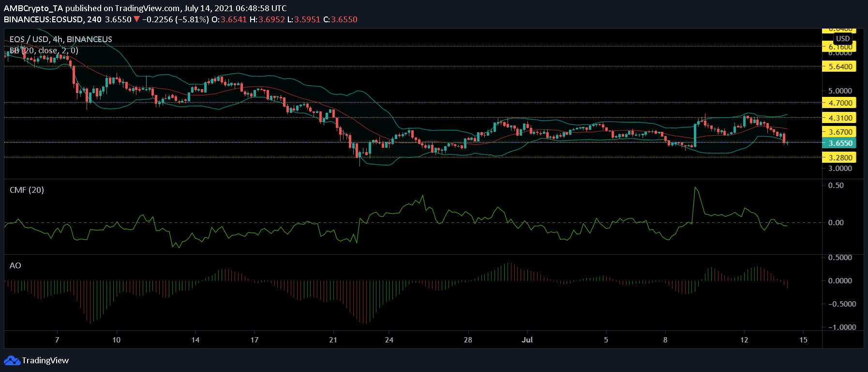The width and height of the screenshot is (868, 372).
Task: Select the 3.2800 yellow price level label
Action: [x=839, y=157]
